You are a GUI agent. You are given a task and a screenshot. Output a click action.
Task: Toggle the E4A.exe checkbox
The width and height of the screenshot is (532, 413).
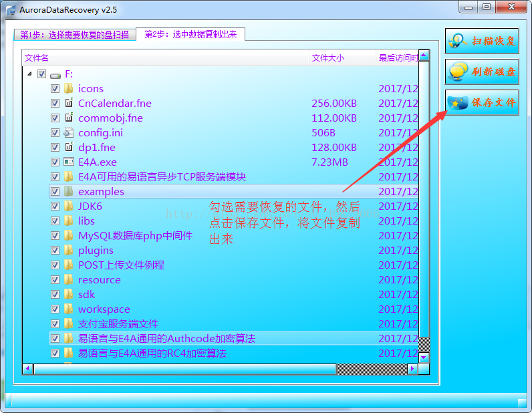(55, 162)
